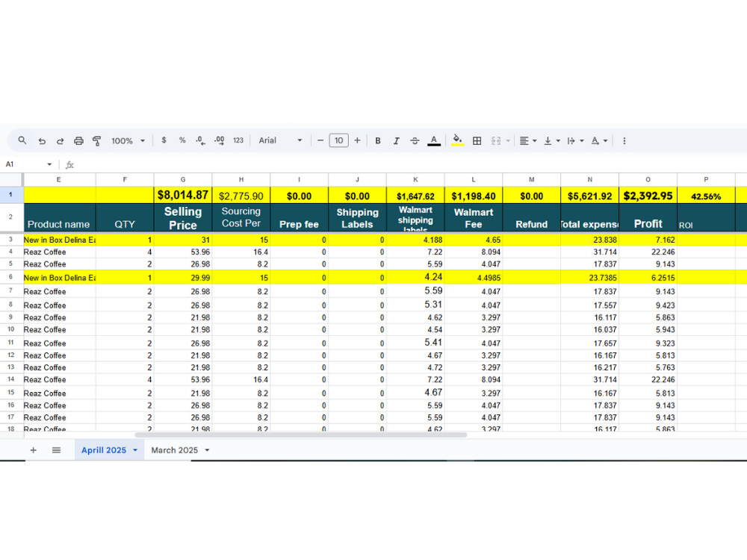Open more number formats (123)
Screen dimensions: 747x560
[238, 140]
